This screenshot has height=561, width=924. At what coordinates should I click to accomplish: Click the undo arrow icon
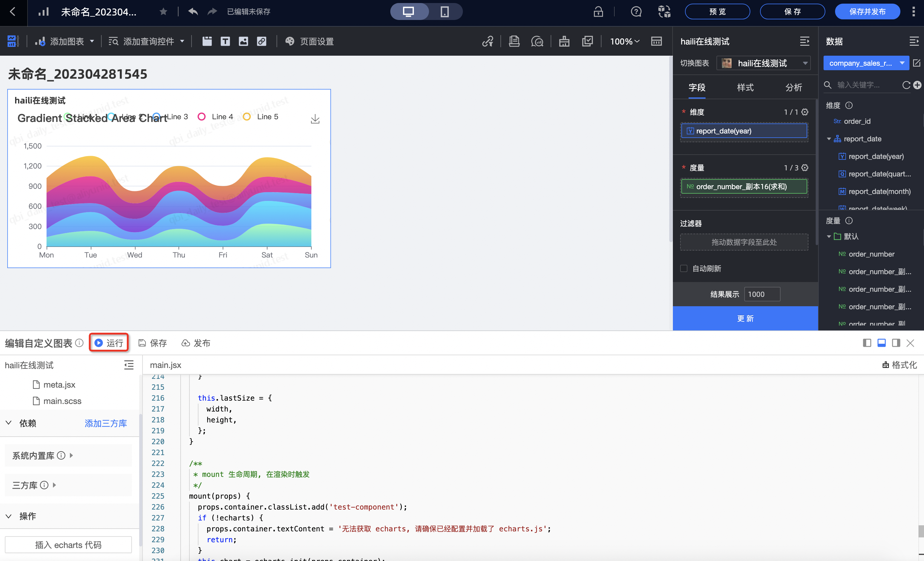(193, 11)
